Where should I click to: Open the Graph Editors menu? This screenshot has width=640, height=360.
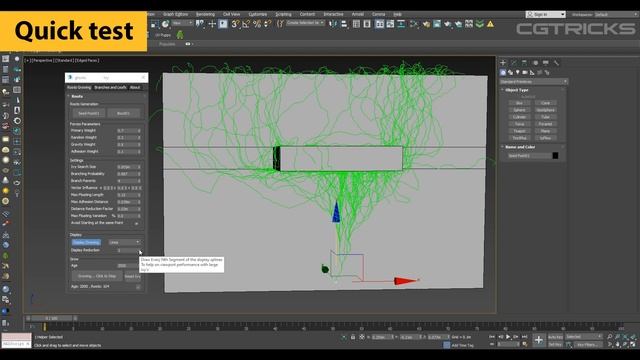tap(176, 14)
